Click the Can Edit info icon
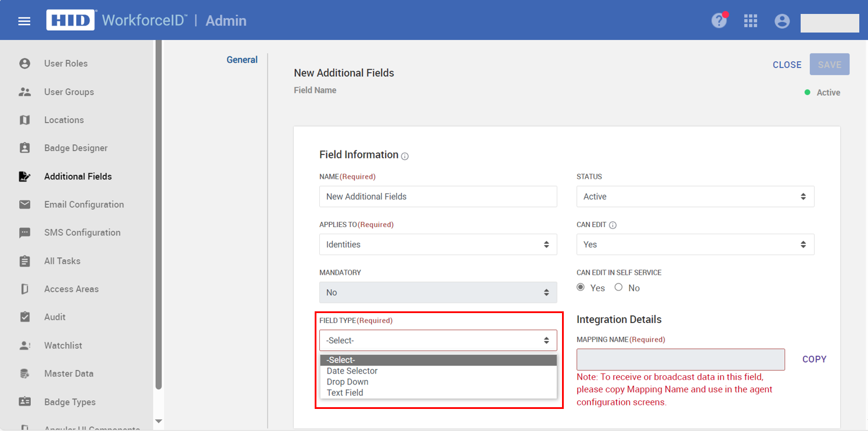The width and height of the screenshot is (868, 431). click(x=613, y=225)
